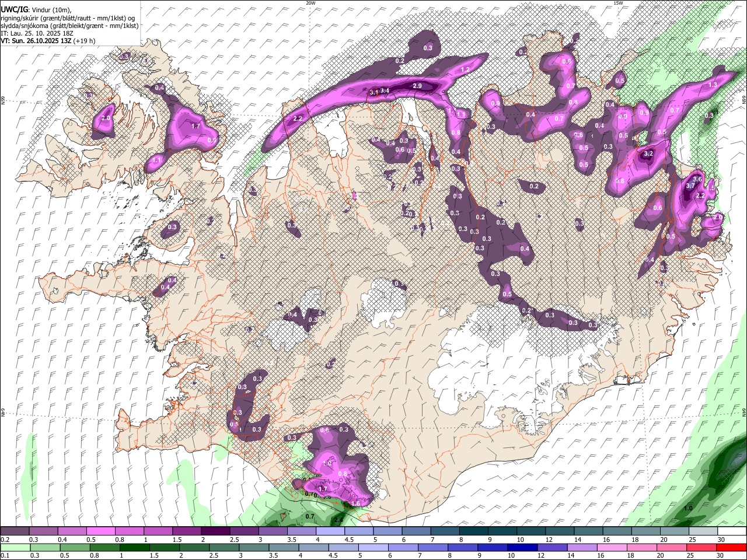Select the crimson swatch labeled 25 in rain legend
Viewport: 747px width, 560px height.
click(x=702, y=547)
